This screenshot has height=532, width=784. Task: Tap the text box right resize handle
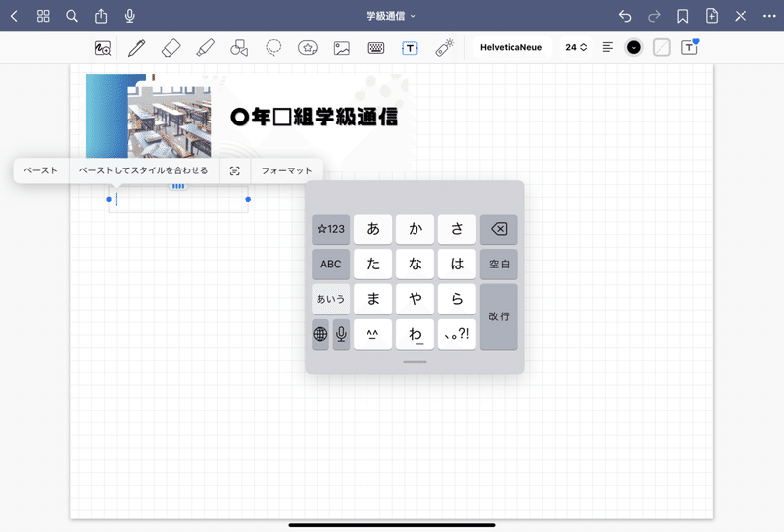tap(248, 199)
